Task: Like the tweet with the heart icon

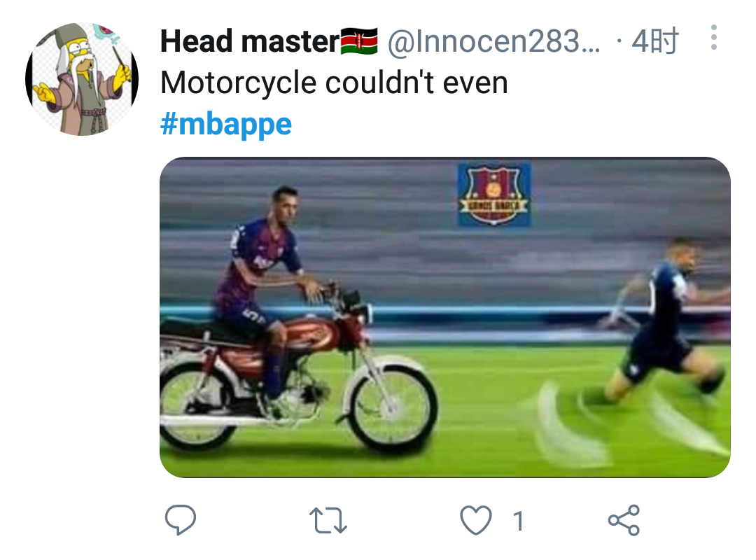Action: coord(476,520)
